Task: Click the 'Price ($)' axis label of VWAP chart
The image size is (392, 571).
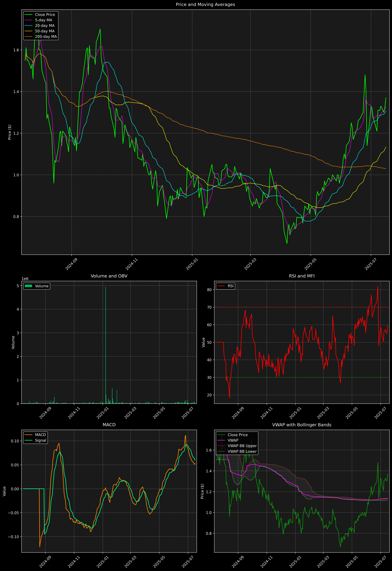Action: (202, 491)
